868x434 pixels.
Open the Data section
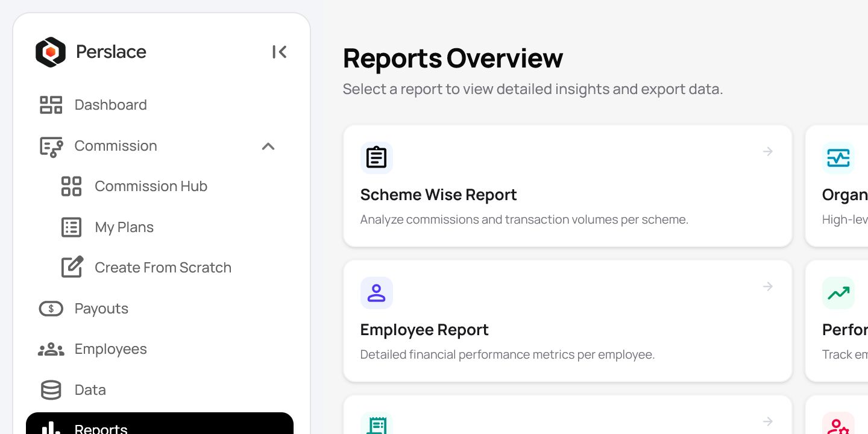click(160, 390)
